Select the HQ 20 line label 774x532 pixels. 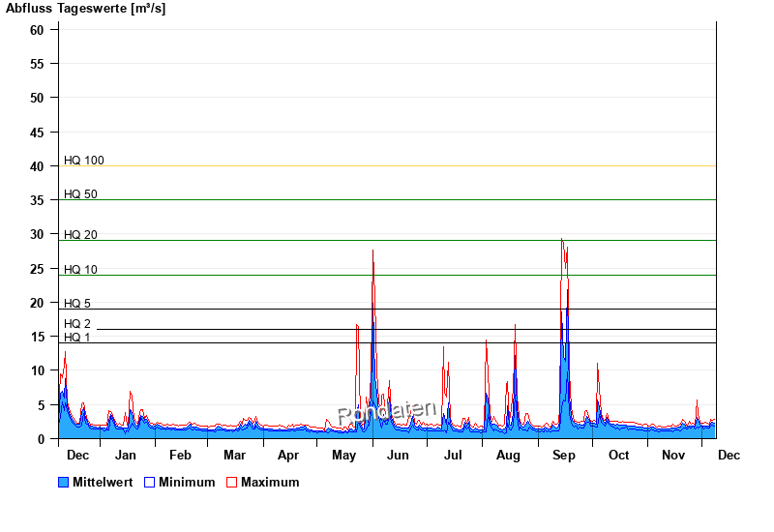coord(81,235)
